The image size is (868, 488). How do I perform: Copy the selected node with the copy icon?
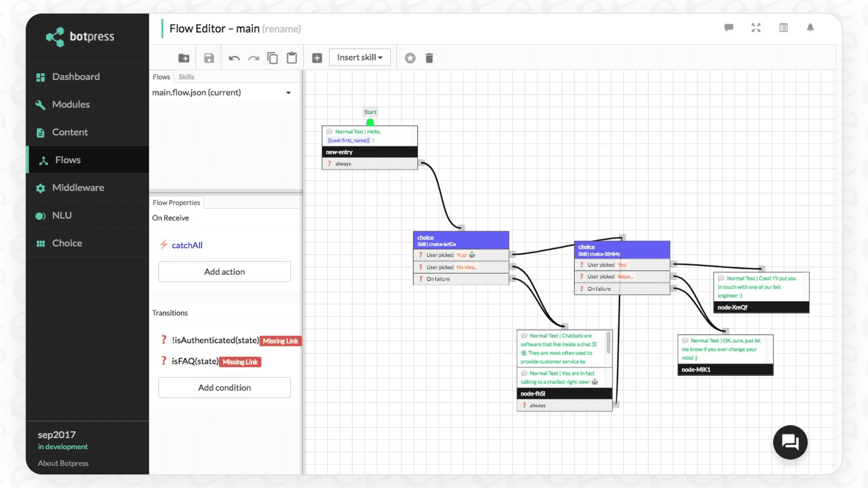point(273,57)
